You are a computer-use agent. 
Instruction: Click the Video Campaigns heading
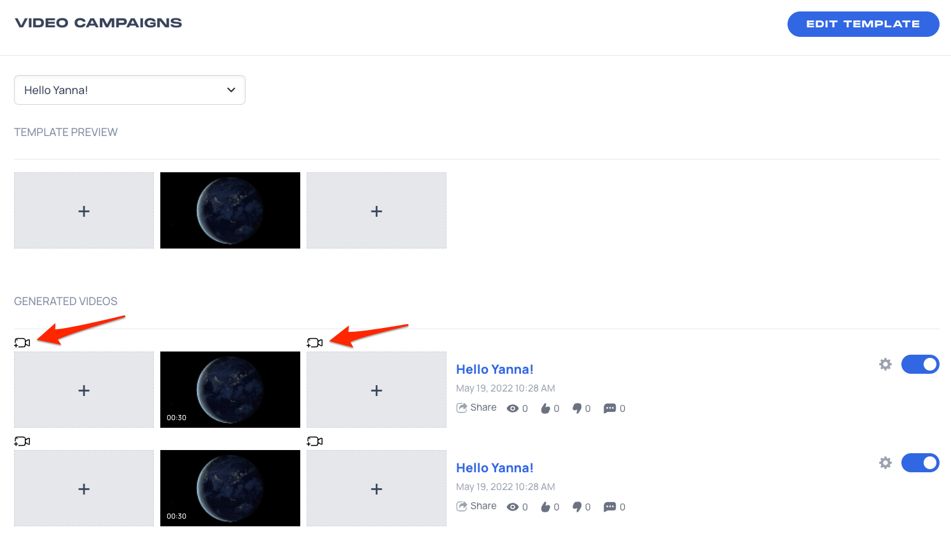click(99, 23)
